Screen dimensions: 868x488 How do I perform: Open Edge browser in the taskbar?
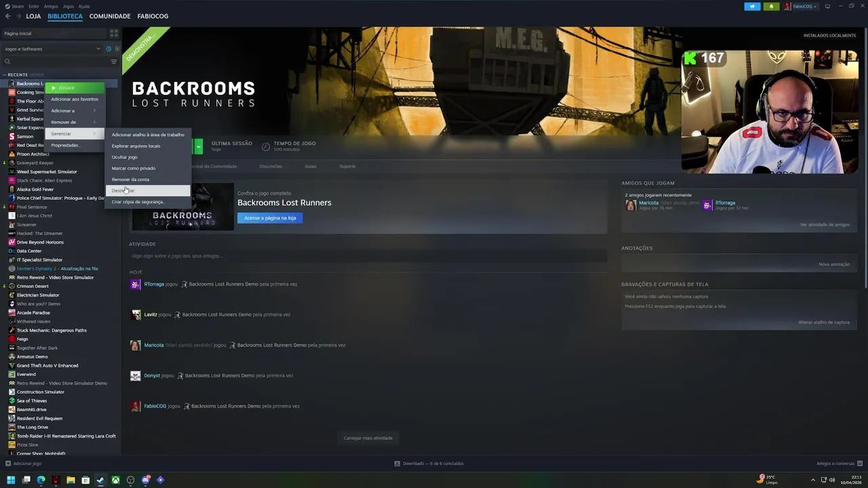coord(41,480)
